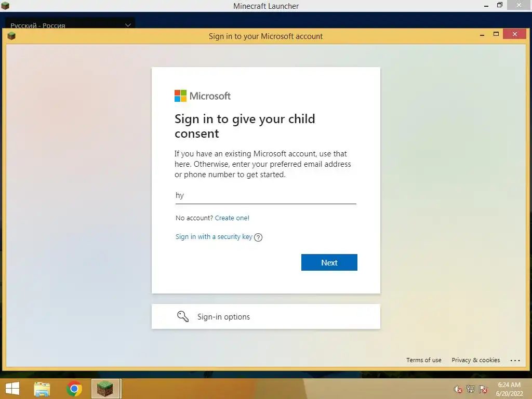
Task: Open the Privacy & cookies link
Action: 476,360
